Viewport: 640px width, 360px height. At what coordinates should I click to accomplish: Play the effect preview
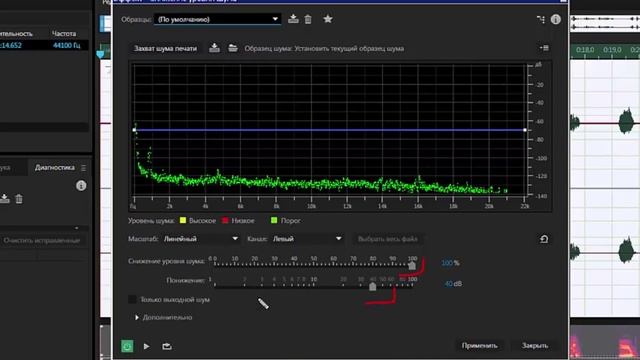click(x=147, y=346)
